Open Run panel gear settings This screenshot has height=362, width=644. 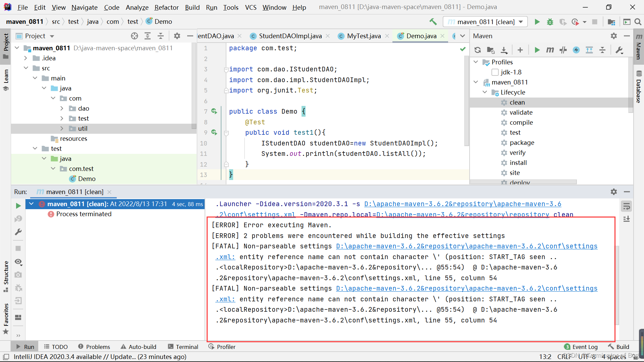tap(614, 192)
